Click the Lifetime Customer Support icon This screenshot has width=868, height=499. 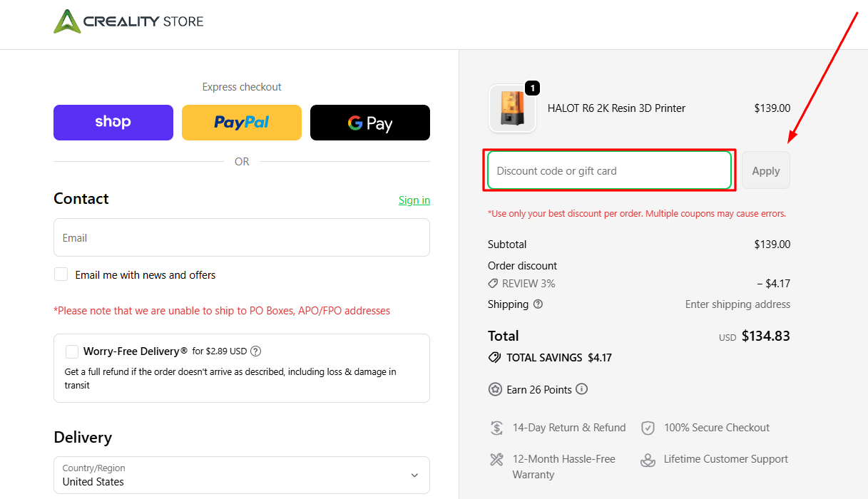[x=648, y=460]
